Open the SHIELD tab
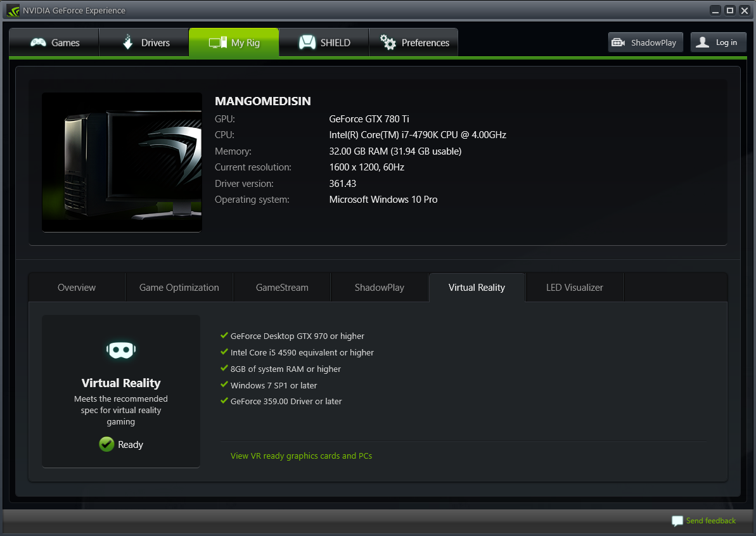The image size is (756, 536). (x=324, y=42)
